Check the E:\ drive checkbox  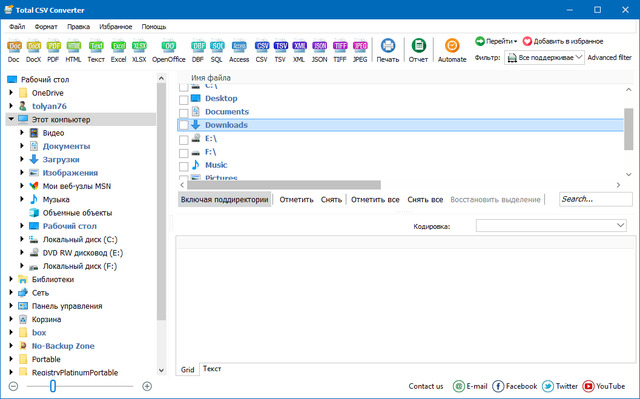[x=184, y=140]
